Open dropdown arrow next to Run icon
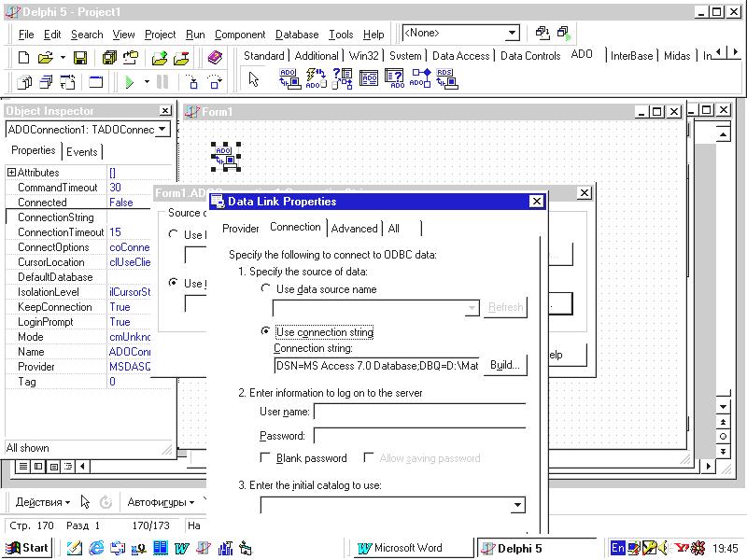Viewport: 747px width, 560px height. [147, 82]
